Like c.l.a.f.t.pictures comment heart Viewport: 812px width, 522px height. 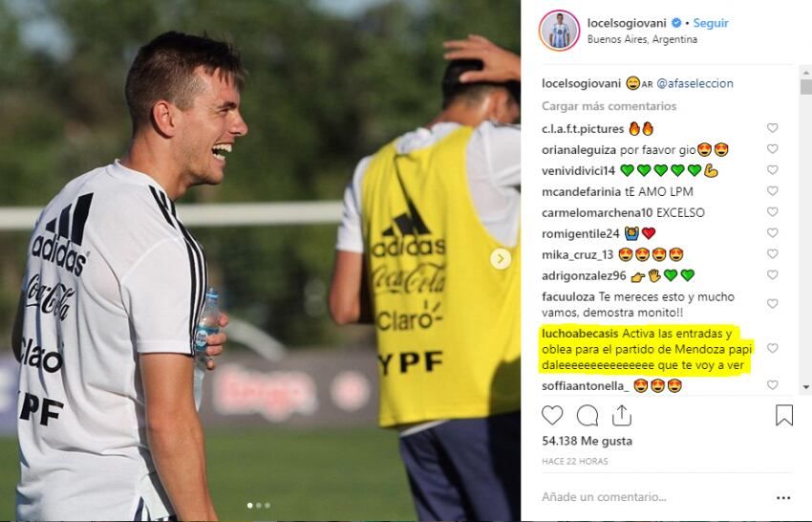(x=772, y=128)
